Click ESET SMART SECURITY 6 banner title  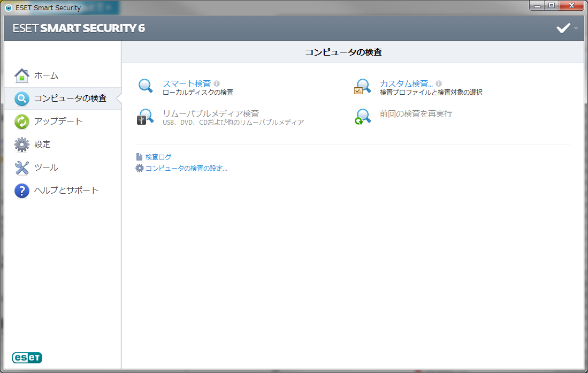click(x=79, y=28)
